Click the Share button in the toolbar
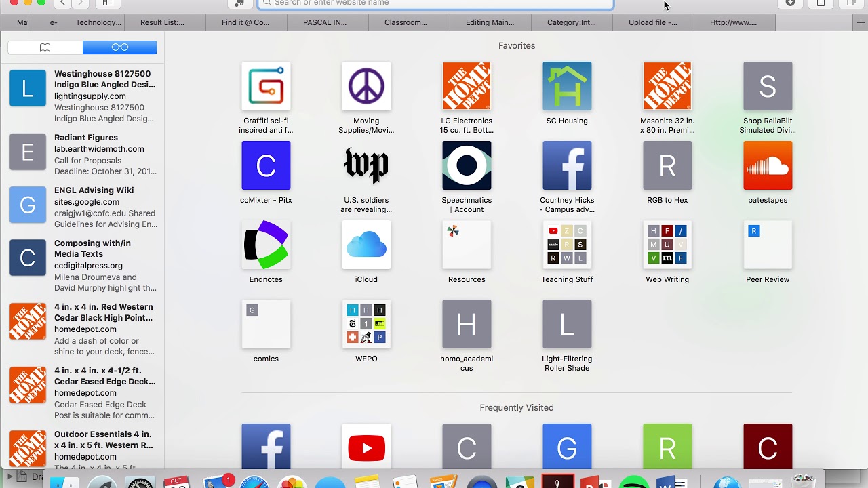The image size is (868, 488). 821,3
